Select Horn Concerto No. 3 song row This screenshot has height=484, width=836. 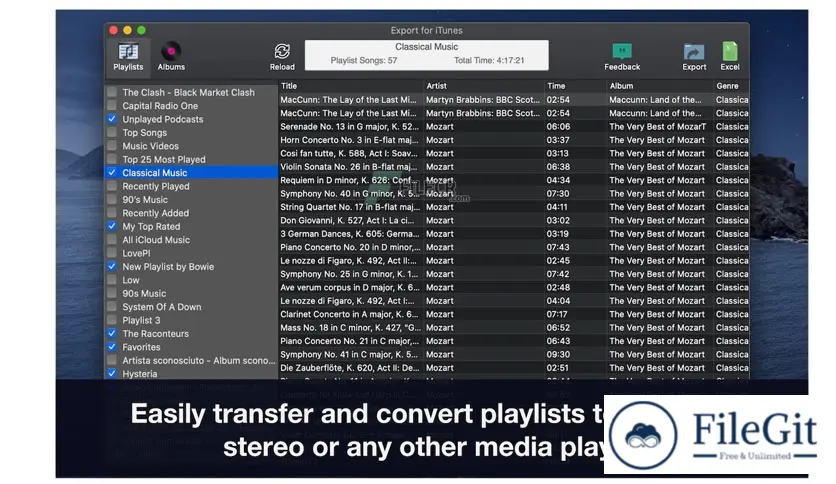[x=513, y=140]
